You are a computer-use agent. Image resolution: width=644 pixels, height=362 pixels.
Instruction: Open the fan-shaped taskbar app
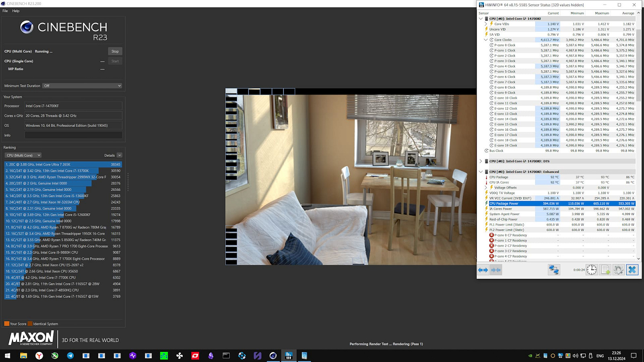180,356
